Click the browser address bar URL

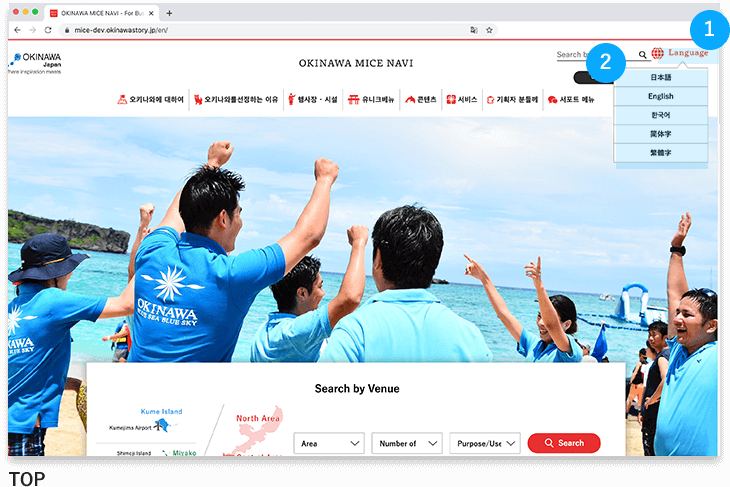click(150, 31)
